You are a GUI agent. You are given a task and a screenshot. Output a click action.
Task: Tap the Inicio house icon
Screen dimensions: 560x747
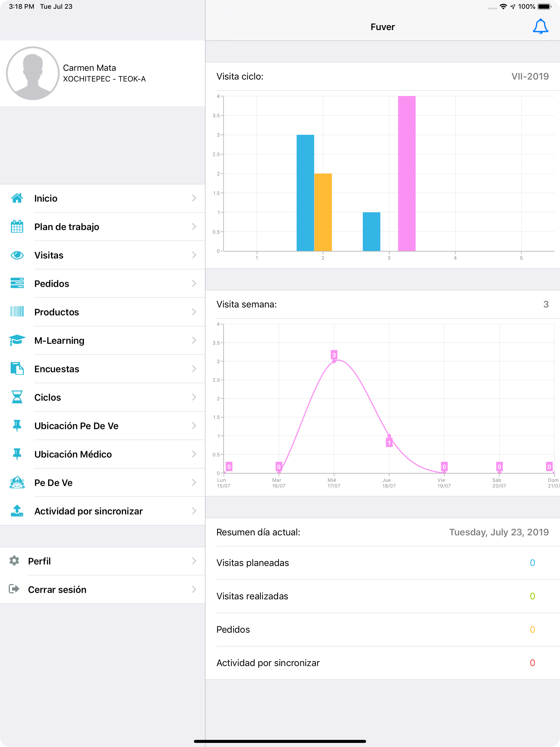[17, 198]
